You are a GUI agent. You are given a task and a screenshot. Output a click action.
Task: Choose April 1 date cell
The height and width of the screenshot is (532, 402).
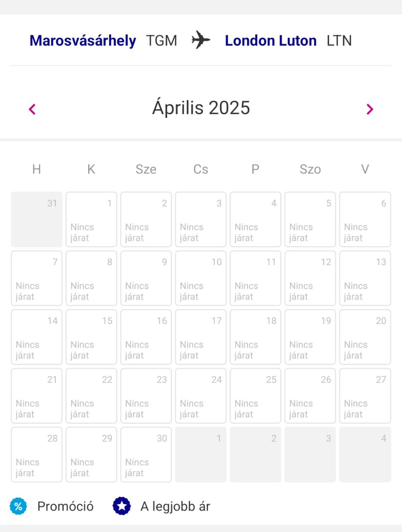(91, 219)
